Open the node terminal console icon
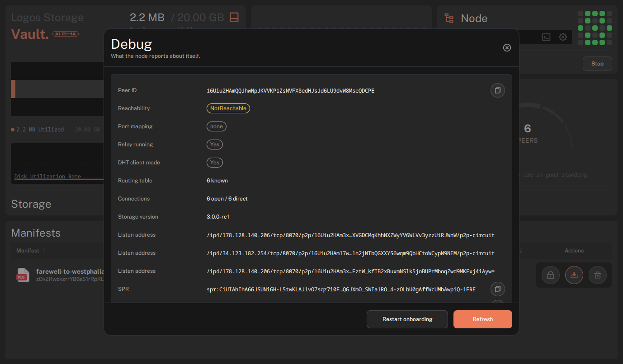Image resolution: width=623 pixels, height=364 pixels. [546, 37]
